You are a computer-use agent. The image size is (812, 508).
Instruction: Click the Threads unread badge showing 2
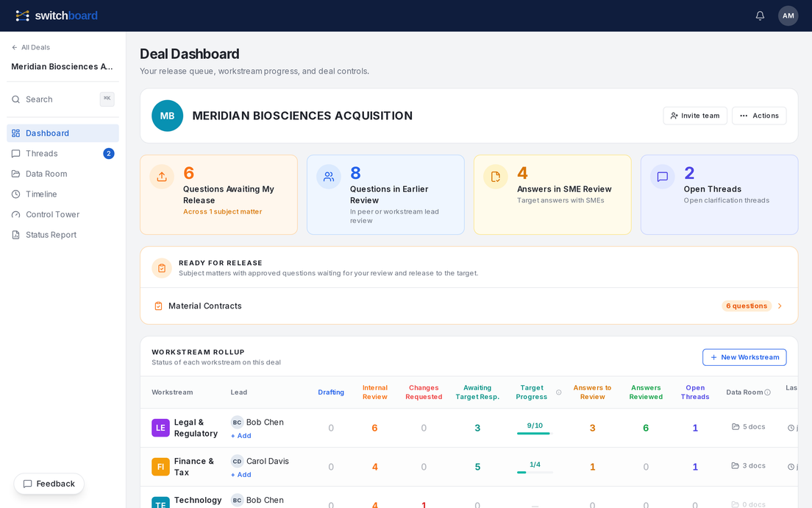[x=108, y=153]
